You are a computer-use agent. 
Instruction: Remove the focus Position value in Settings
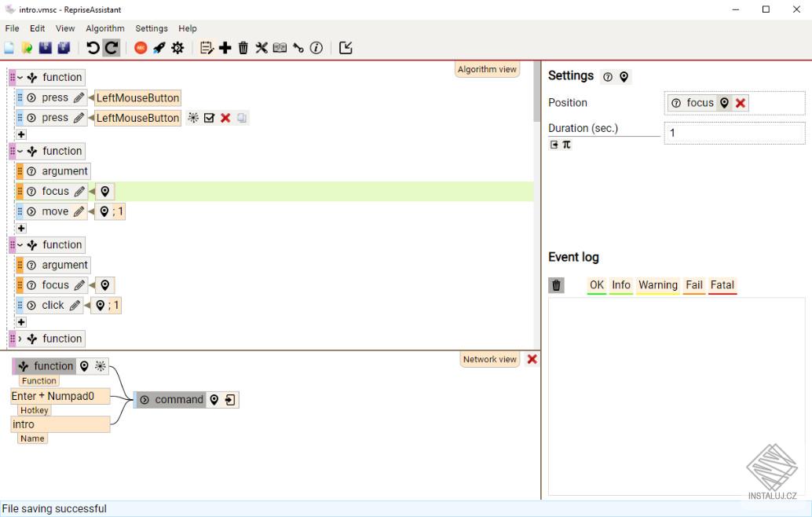pyautogui.click(x=740, y=103)
